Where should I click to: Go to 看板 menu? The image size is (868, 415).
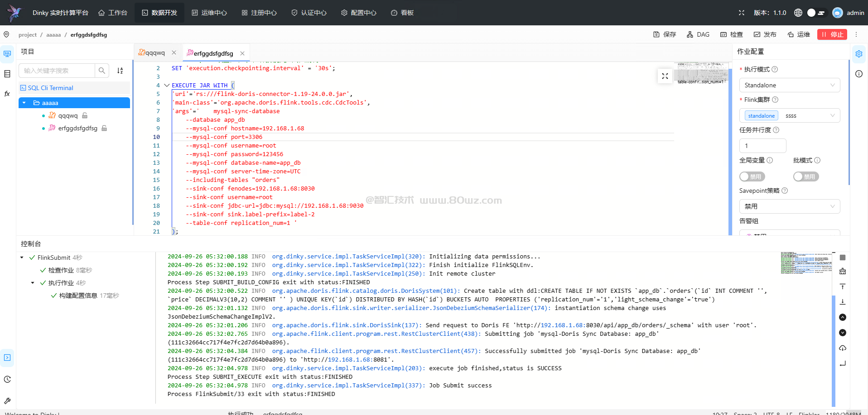point(402,13)
